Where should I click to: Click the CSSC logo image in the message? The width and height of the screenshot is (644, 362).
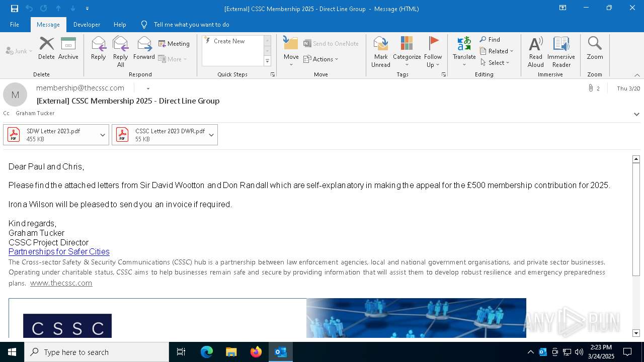click(67, 326)
